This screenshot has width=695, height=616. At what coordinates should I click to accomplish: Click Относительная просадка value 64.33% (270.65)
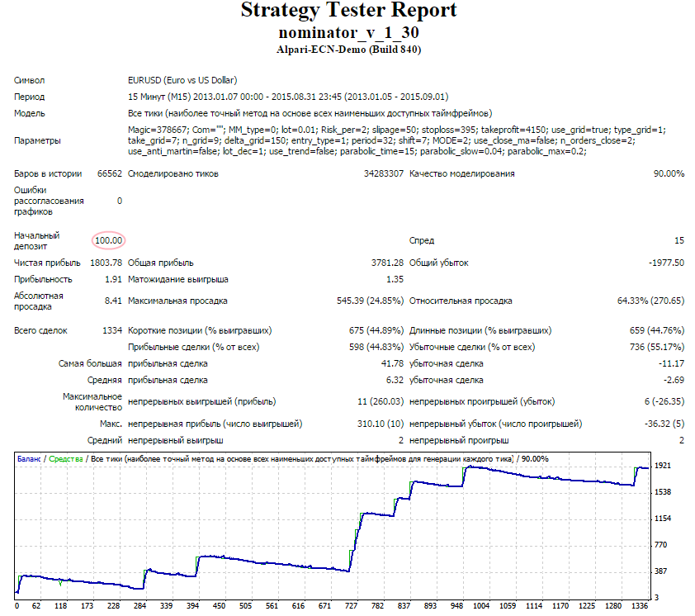click(x=650, y=301)
